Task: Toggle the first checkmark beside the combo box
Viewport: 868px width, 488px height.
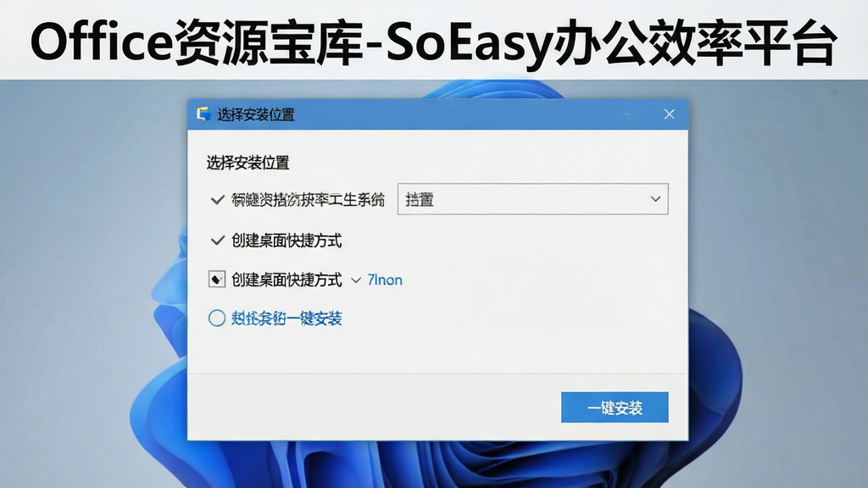Action: (x=217, y=200)
